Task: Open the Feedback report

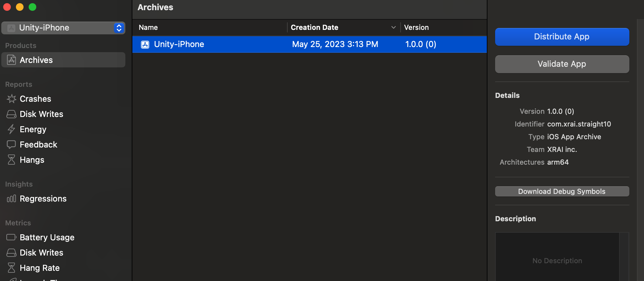Action: [x=38, y=145]
